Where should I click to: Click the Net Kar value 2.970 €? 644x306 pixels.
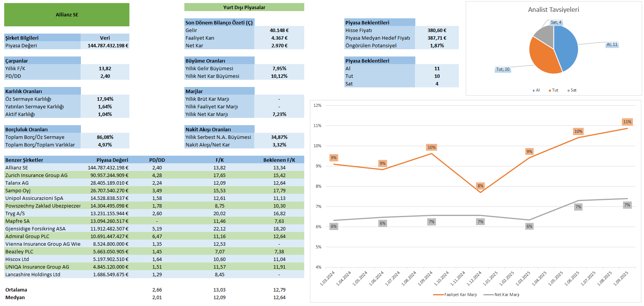click(x=279, y=45)
